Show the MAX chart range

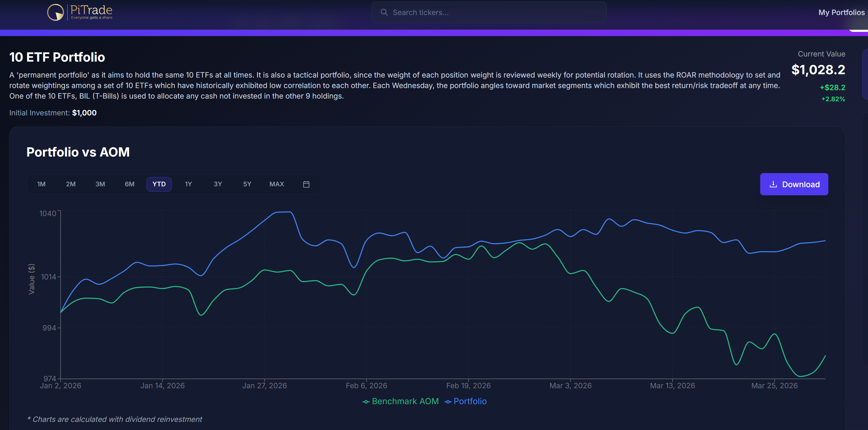(x=277, y=184)
